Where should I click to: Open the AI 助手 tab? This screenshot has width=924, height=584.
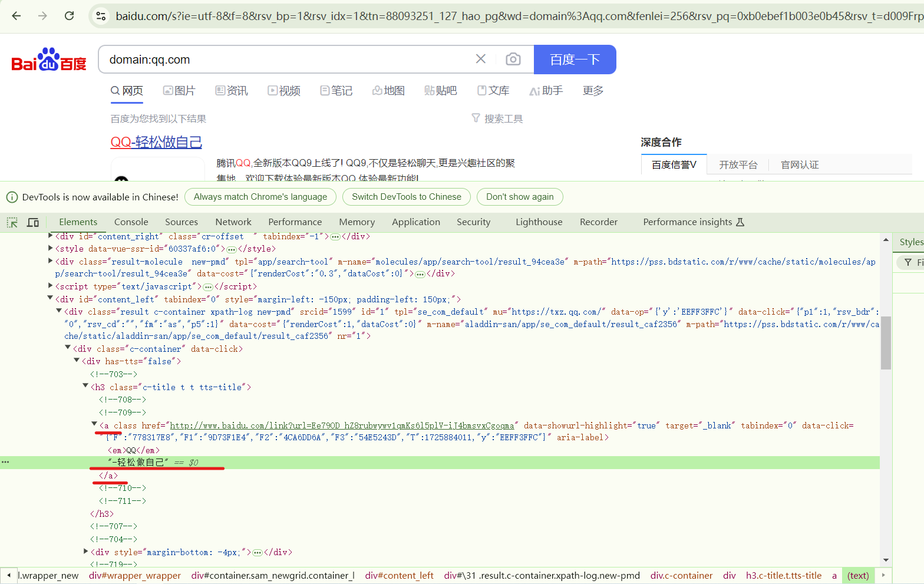click(546, 91)
